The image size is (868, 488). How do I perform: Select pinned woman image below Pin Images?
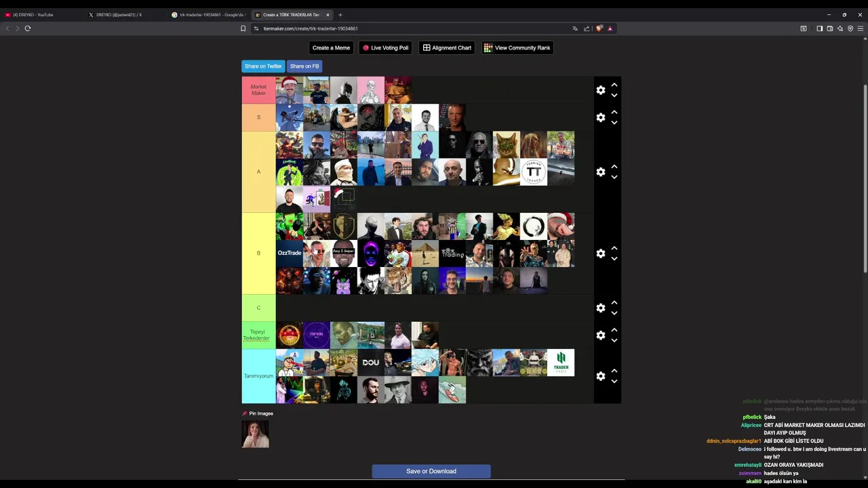[256, 434]
